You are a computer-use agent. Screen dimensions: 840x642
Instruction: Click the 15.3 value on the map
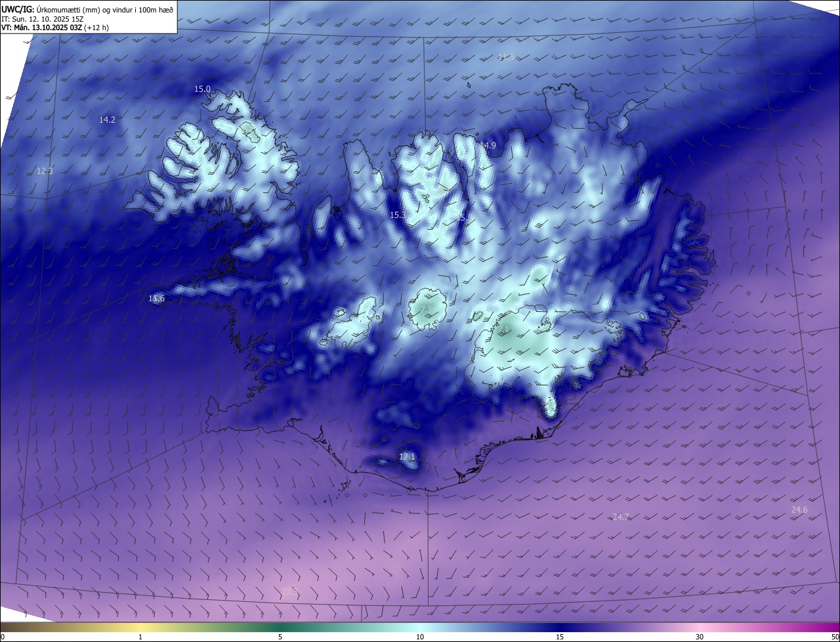pyautogui.click(x=398, y=215)
